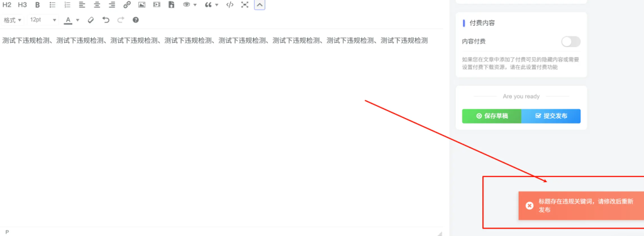Open the editor help icon
The height and width of the screenshot is (236, 644).
pos(136,19)
